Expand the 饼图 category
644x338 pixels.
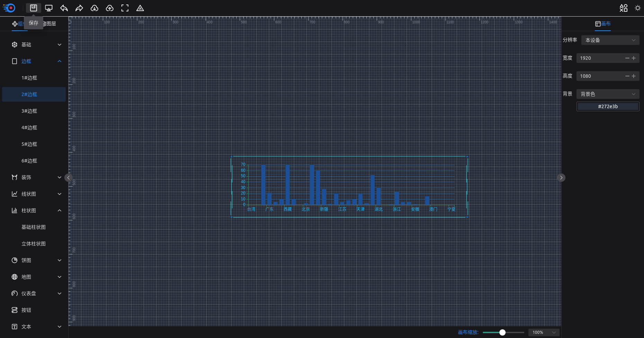[x=36, y=260]
